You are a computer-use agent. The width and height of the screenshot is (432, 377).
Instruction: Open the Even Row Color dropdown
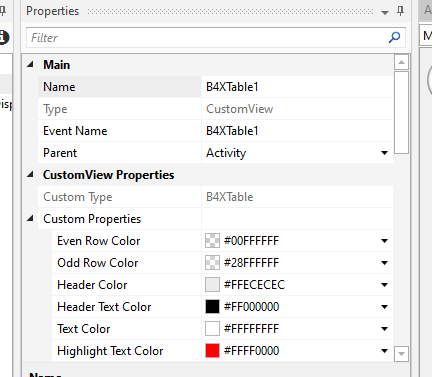pos(384,241)
